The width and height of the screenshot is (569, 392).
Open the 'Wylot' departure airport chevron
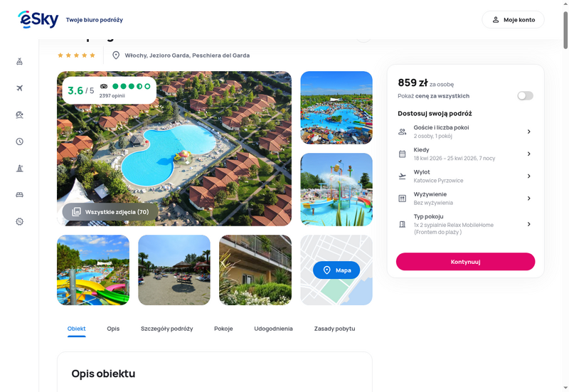(x=528, y=176)
